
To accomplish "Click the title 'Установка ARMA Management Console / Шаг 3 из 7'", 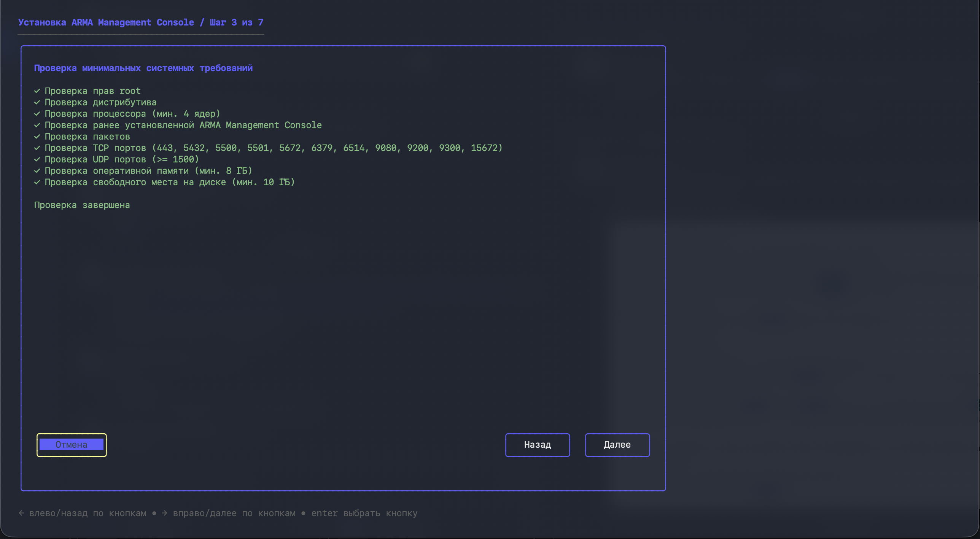I will (141, 22).
